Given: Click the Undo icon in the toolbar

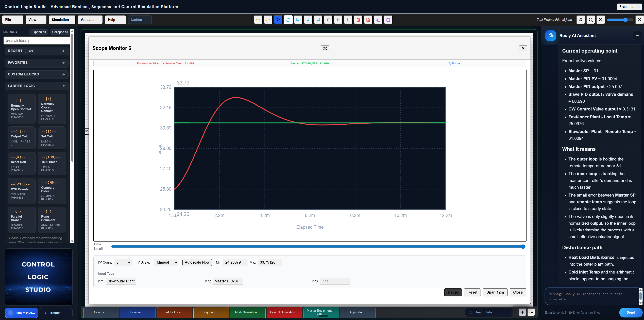Looking at the screenshot, I should coord(258,20).
